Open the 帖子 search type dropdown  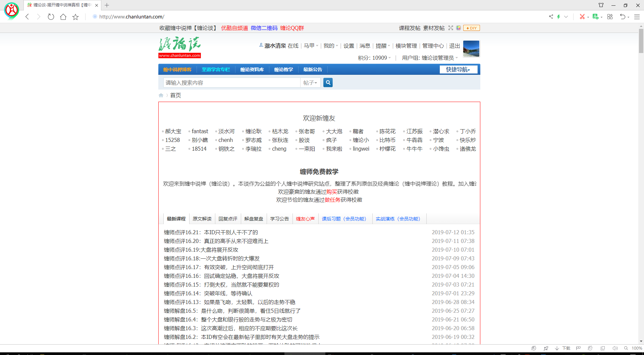point(310,83)
